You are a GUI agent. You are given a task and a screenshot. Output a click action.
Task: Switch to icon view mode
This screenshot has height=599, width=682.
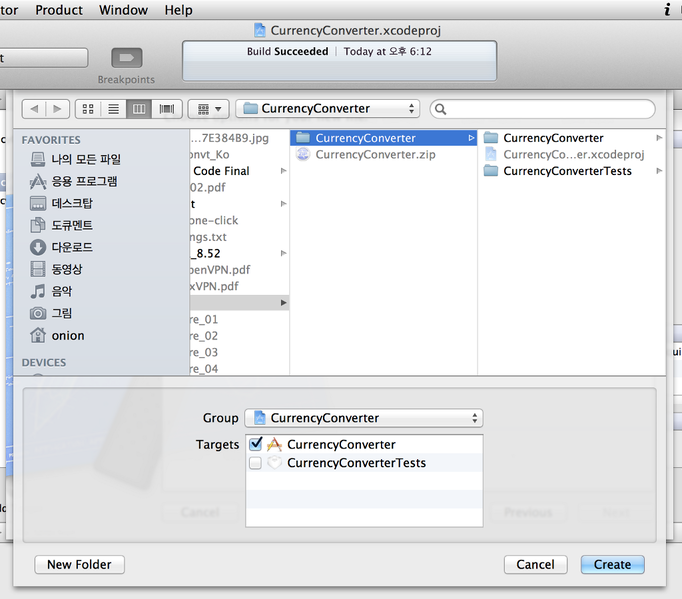pyautogui.click(x=88, y=109)
